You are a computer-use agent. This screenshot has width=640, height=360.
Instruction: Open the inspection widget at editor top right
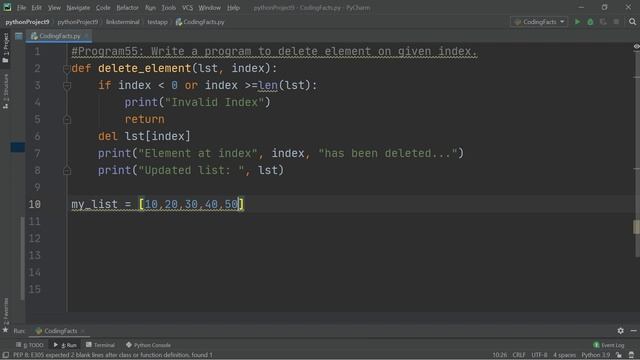636,47
